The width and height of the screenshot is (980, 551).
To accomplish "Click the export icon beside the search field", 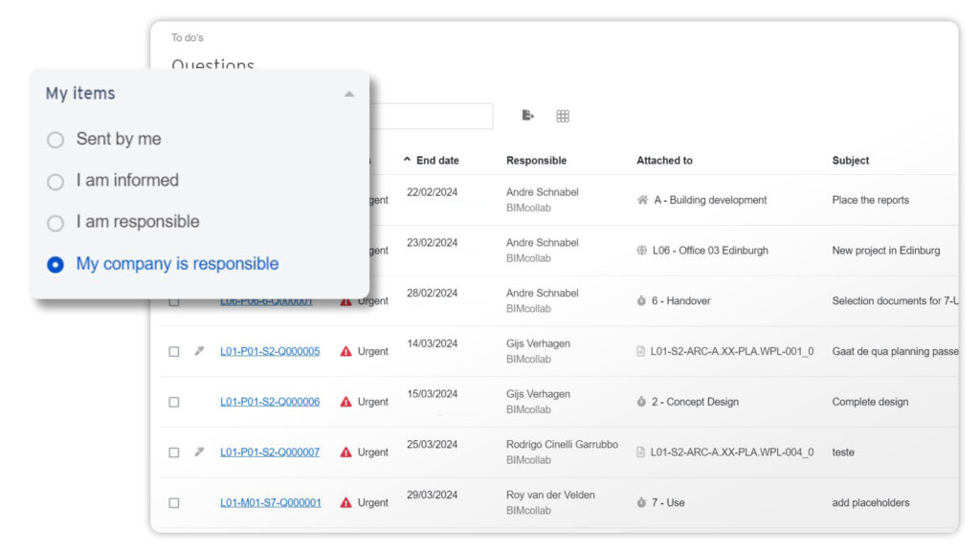I will pos(527,116).
